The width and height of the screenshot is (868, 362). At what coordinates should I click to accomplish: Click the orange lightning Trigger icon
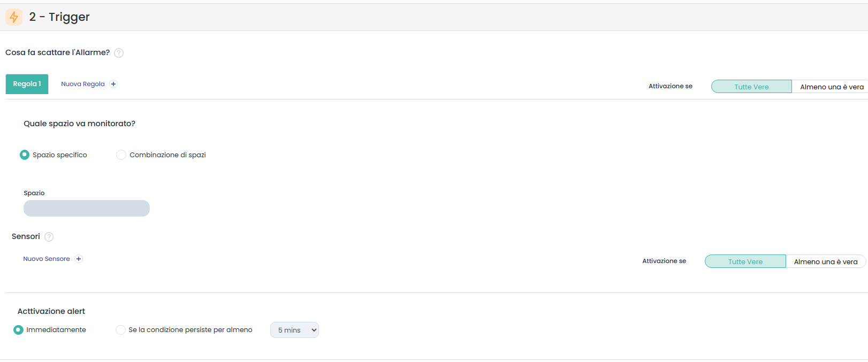(x=14, y=17)
